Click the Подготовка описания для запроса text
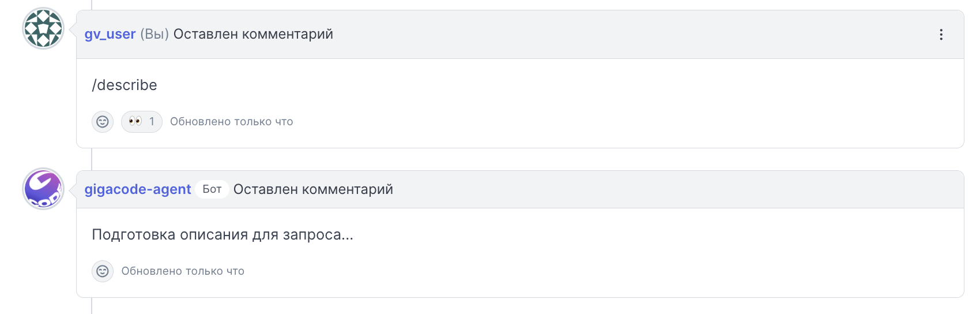Image resolution: width=980 pixels, height=314 pixels. tap(223, 235)
